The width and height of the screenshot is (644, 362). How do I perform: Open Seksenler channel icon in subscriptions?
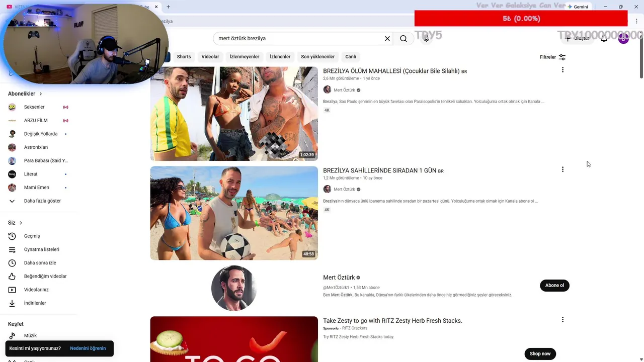click(12, 107)
